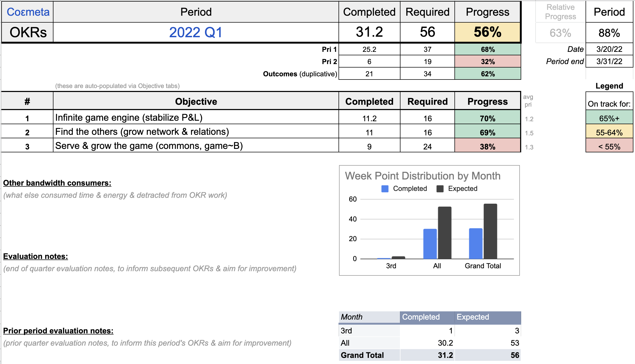Click the blue Completed legend swatch
The width and height of the screenshot is (635, 364).
[x=385, y=189]
